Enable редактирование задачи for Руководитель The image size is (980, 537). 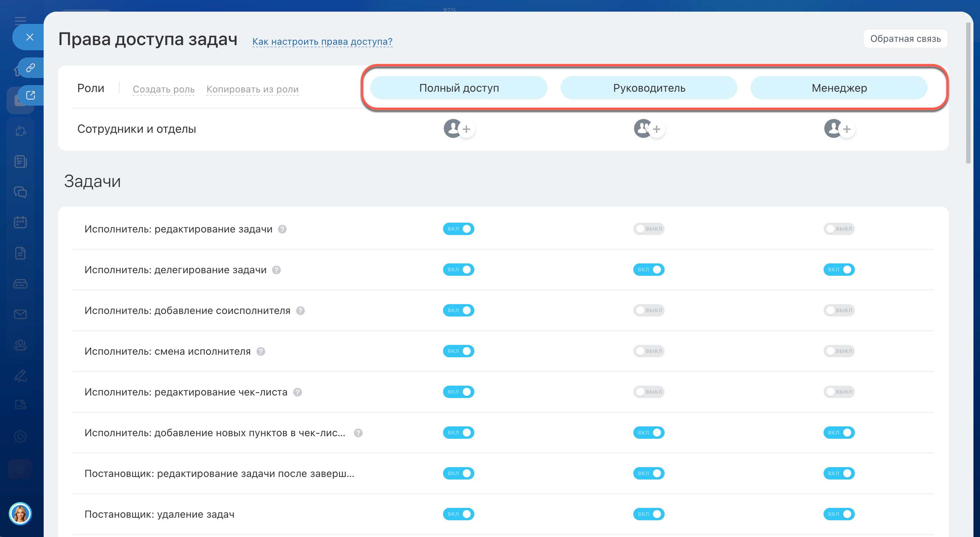649,229
